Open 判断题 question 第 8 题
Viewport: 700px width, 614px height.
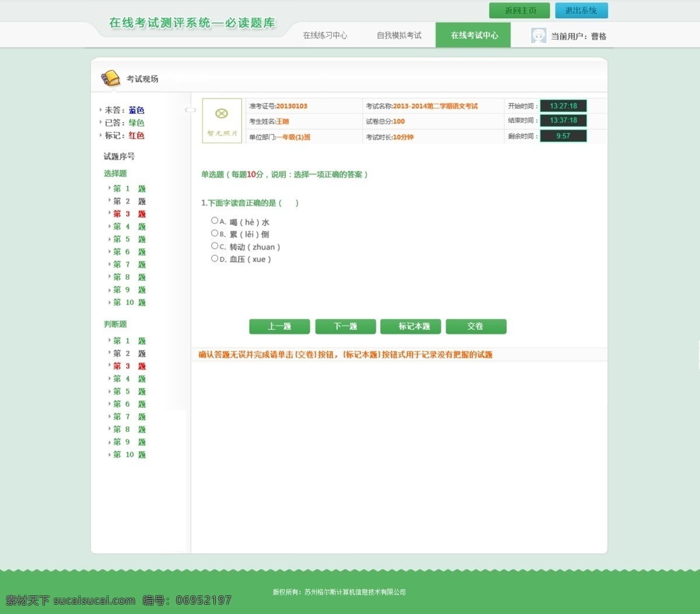point(129,430)
